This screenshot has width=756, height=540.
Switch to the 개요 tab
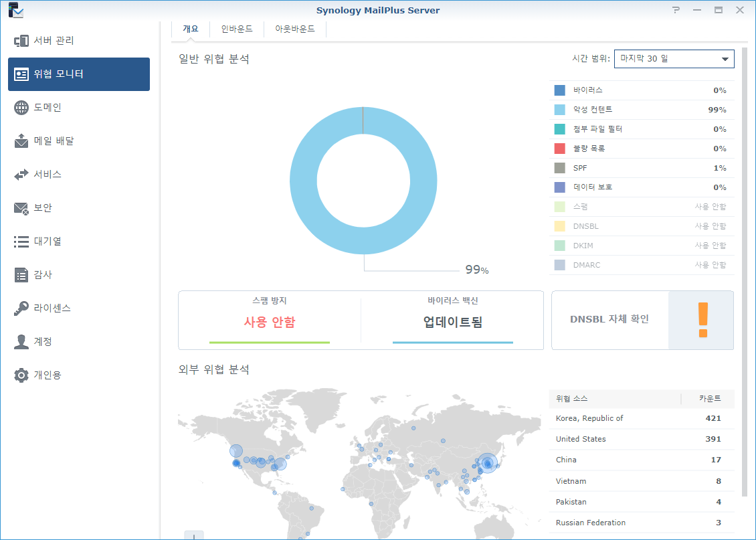click(x=191, y=29)
